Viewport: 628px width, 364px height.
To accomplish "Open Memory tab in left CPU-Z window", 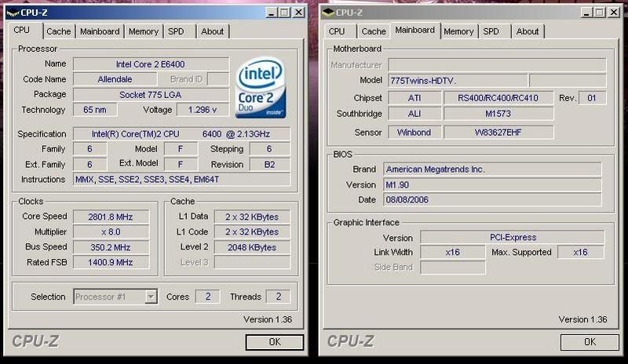I will tap(144, 31).
